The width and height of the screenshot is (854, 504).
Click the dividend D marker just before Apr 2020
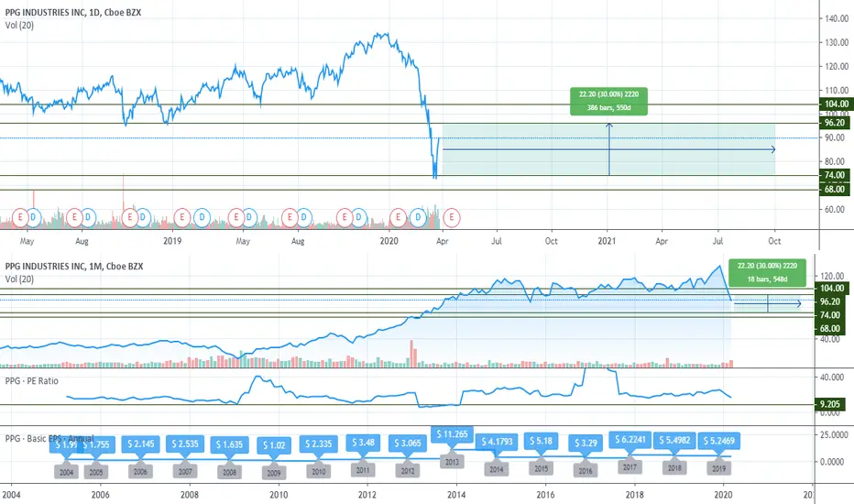(x=418, y=217)
